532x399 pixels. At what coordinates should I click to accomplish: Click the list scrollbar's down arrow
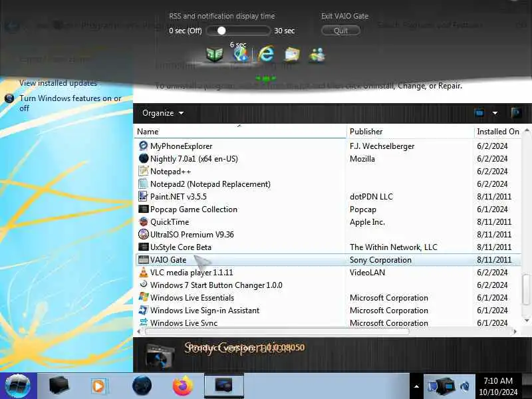pyautogui.click(x=526, y=320)
